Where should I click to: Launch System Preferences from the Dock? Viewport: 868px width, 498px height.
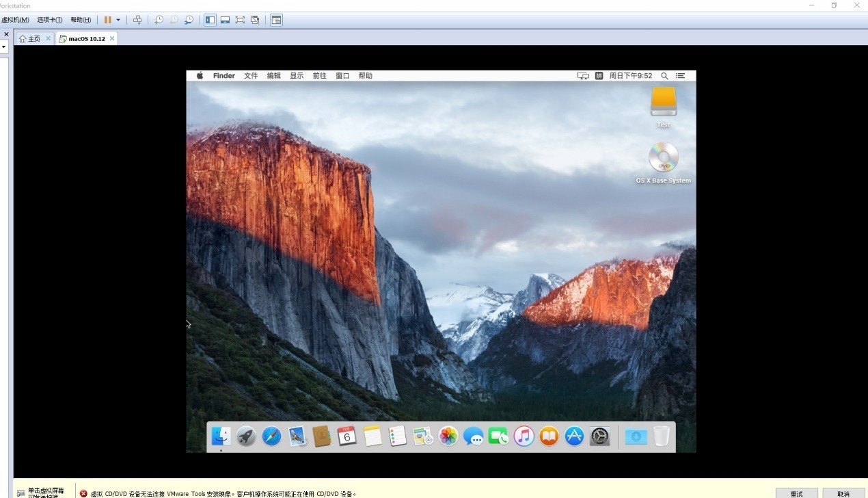click(599, 436)
